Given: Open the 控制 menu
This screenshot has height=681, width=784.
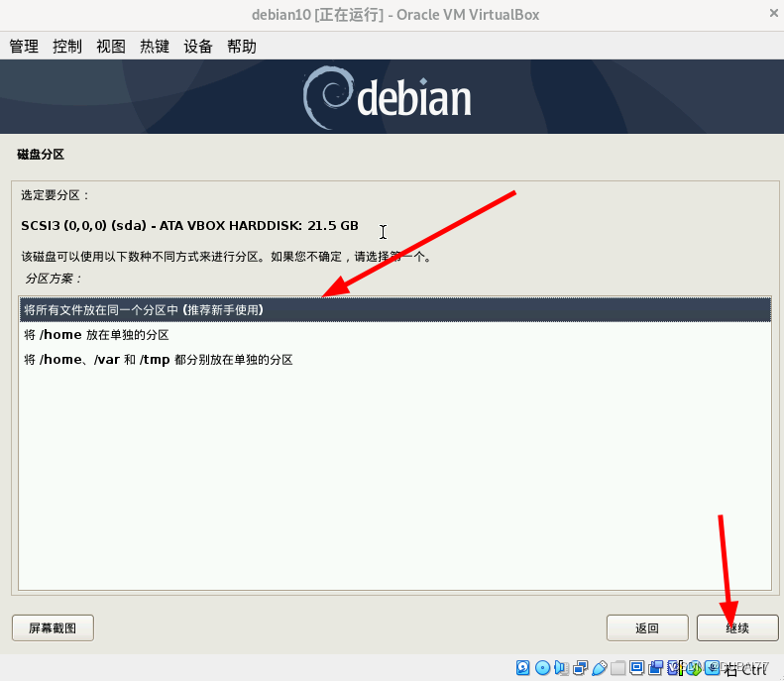Looking at the screenshot, I should [x=67, y=47].
